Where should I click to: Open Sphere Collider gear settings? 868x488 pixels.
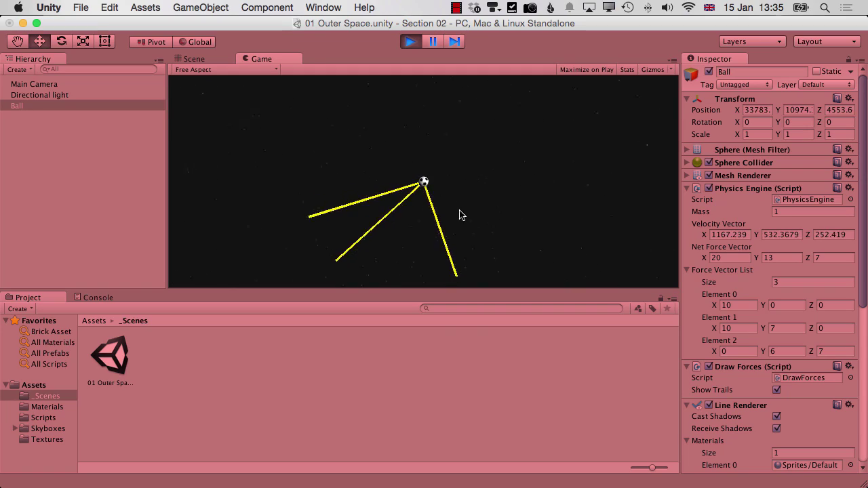click(x=848, y=163)
